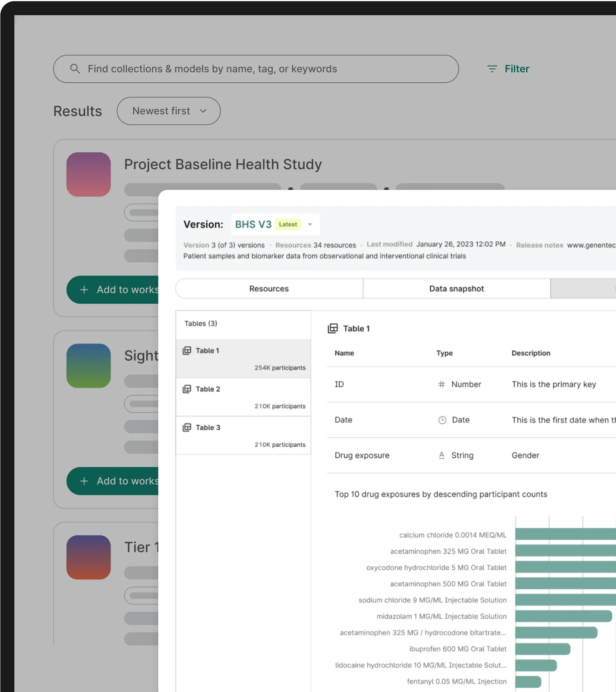Click the Filter lines icon

click(x=492, y=69)
